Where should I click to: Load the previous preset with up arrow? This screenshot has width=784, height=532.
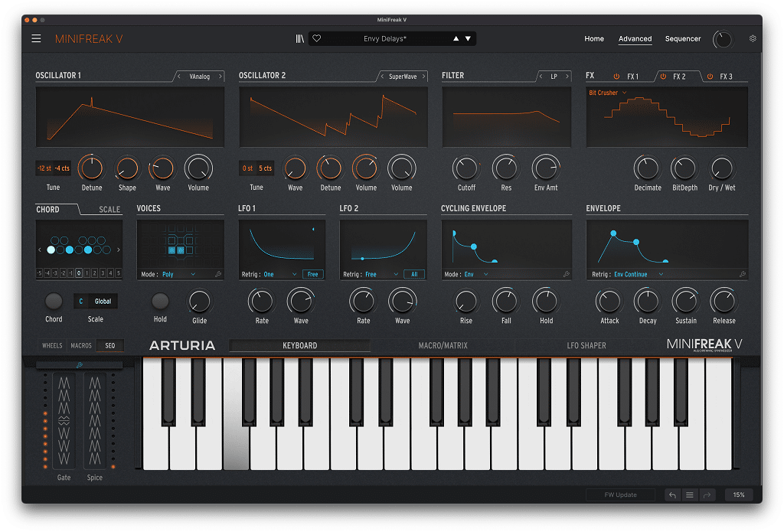456,38
